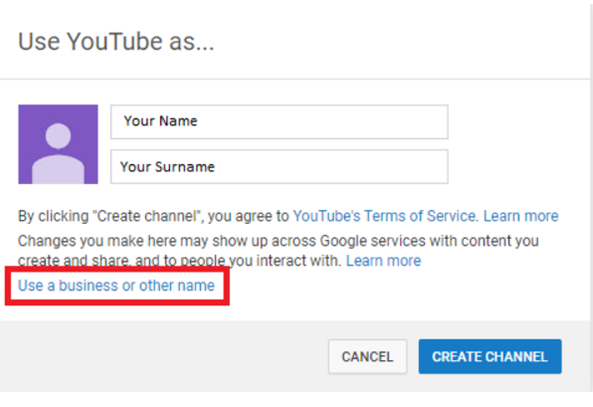The height and width of the screenshot is (407, 593).
Task: Open Learn more beside Terms of Service
Action: [x=521, y=216]
